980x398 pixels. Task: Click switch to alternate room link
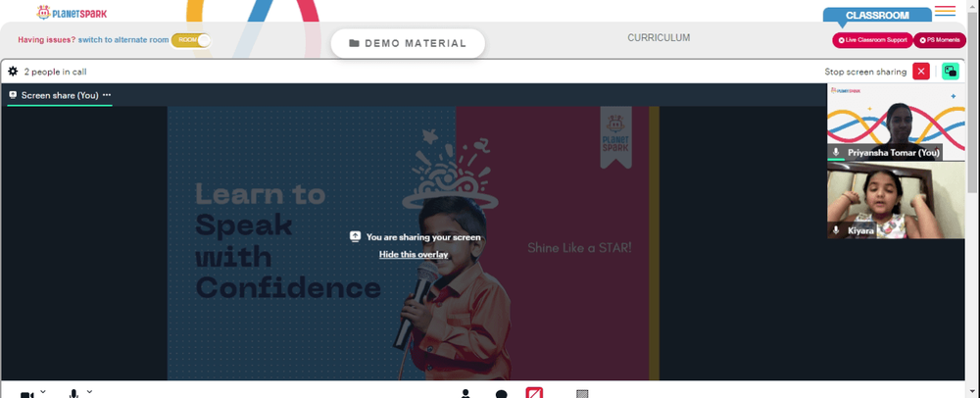tap(123, 39)
